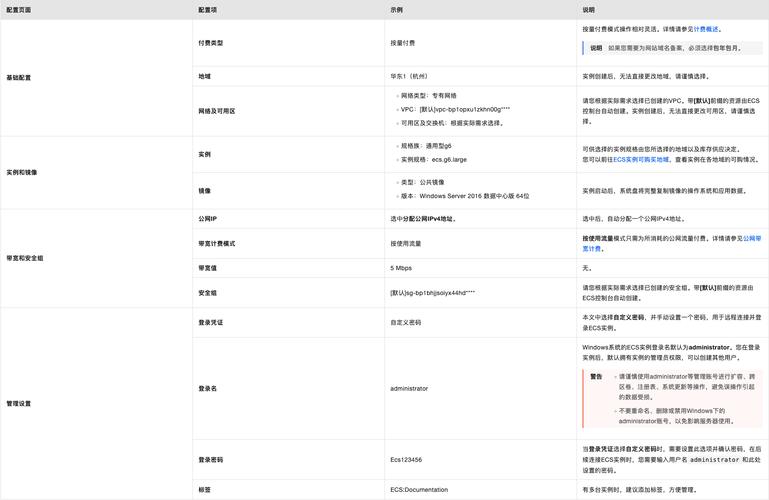Click the Windows Server 2016 version bullet
769x500 pixels.
(465, 196)
